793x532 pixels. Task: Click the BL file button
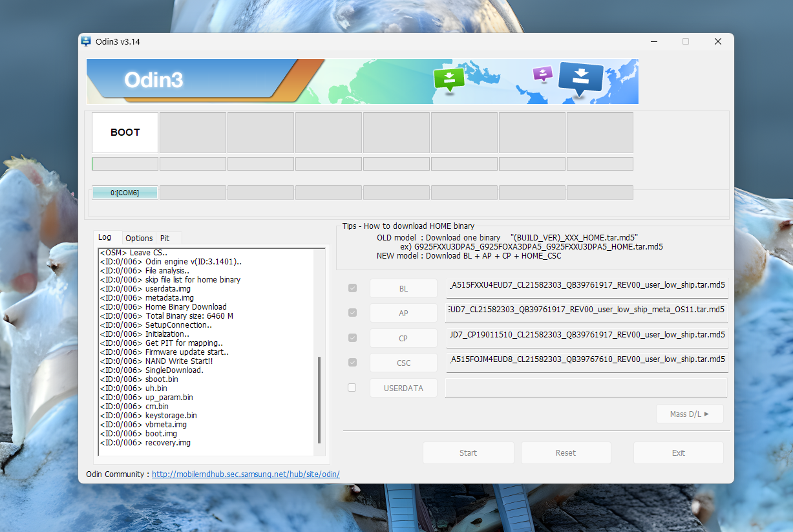[403, 288]
